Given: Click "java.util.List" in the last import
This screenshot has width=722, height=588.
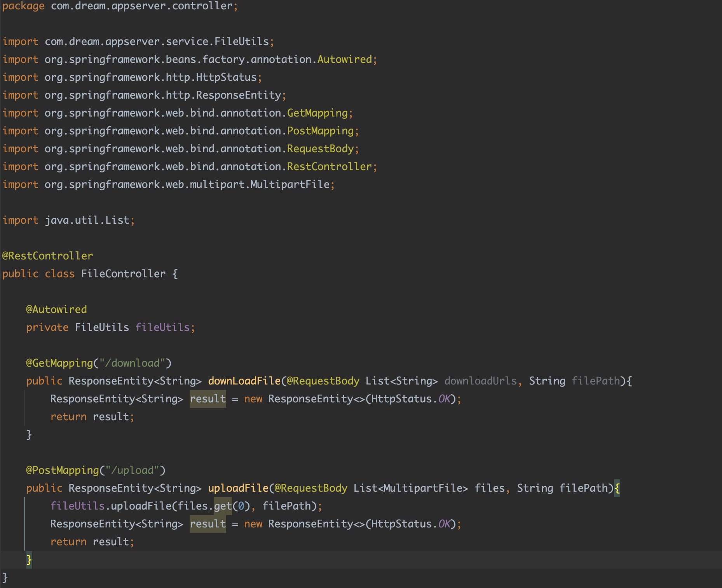Looking at the screenshot, I should tap(87, 220).
